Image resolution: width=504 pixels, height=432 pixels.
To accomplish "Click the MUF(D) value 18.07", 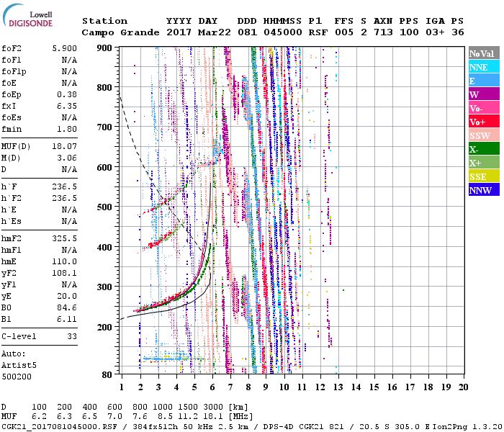I will [65, 147].
